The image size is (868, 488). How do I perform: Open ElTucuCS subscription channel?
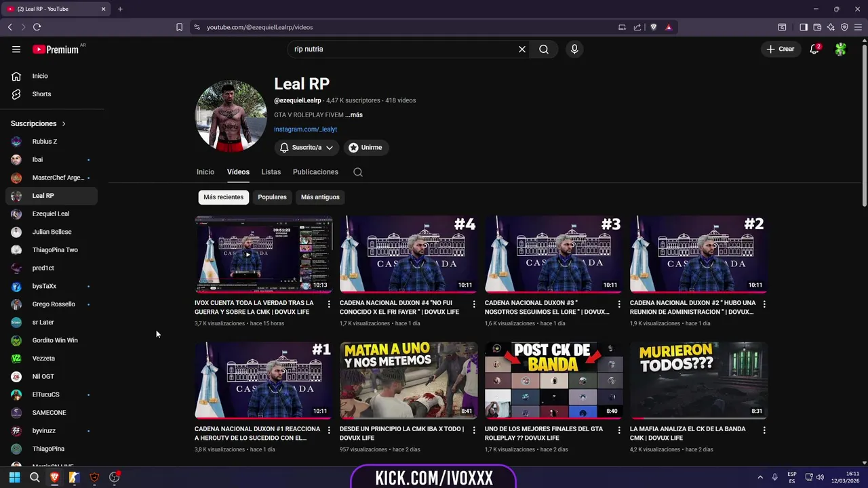[x=51, y=394]
